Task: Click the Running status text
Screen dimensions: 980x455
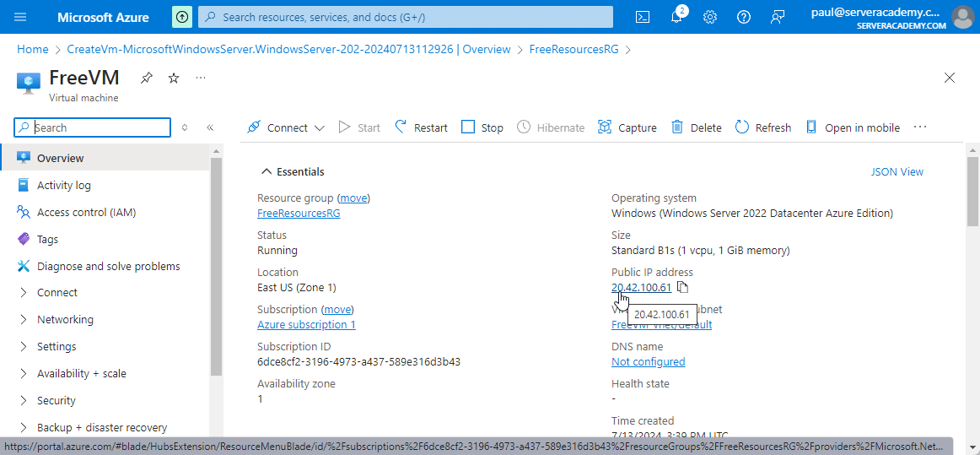Action: (x=277, y=251)
